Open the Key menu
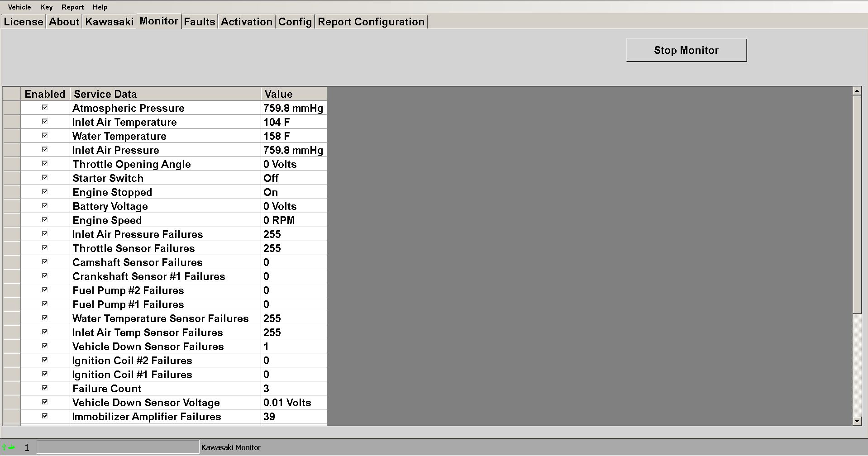The width and height of the screenshot is (868, 456). tap(46, 7)
